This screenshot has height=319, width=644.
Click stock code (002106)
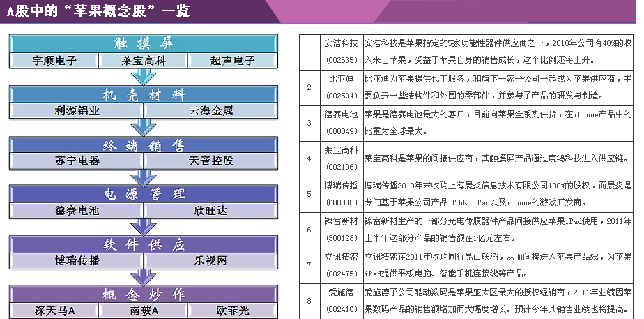pyautogui.click(x=342, y=167)
